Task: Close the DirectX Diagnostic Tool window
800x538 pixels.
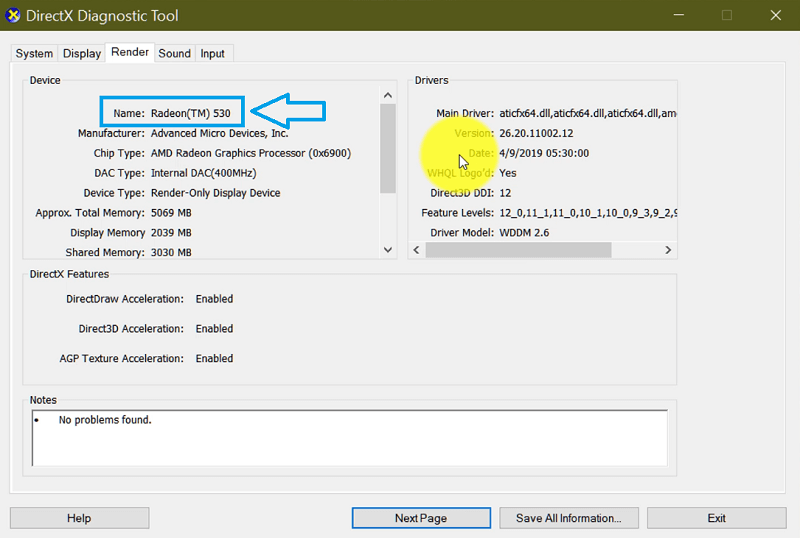Action: pyautogui.click(x=776, y=15)
